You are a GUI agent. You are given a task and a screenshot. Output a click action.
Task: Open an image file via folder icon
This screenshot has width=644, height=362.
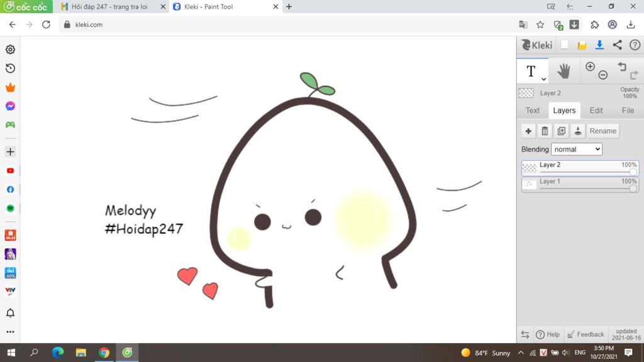(x=582, y=45)
